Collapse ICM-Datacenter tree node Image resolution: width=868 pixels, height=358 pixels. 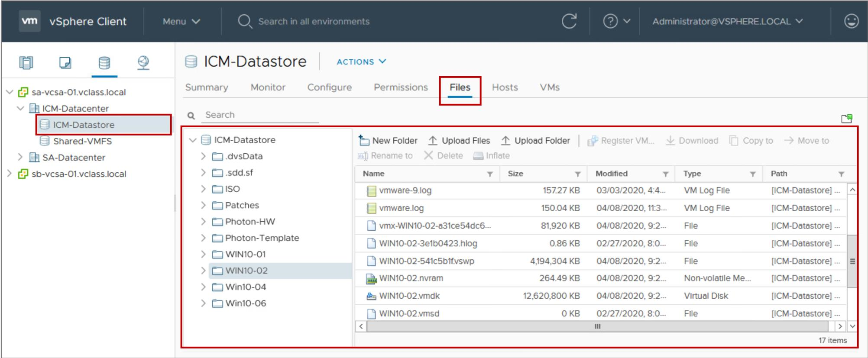pyautogui.click(x=20, y=108)
